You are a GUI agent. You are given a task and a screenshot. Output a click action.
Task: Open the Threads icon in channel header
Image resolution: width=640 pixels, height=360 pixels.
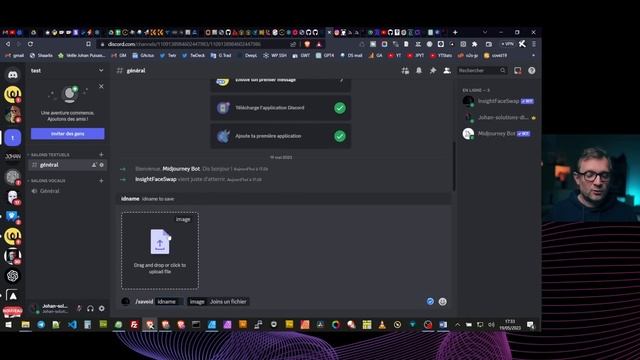[x=405, y=71]
